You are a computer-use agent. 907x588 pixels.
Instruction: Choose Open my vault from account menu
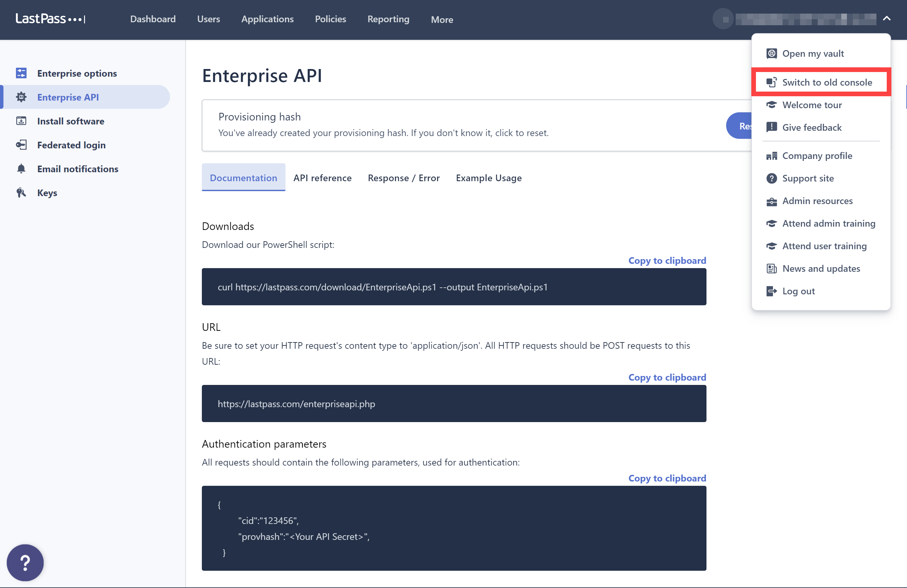pos(821,53)
